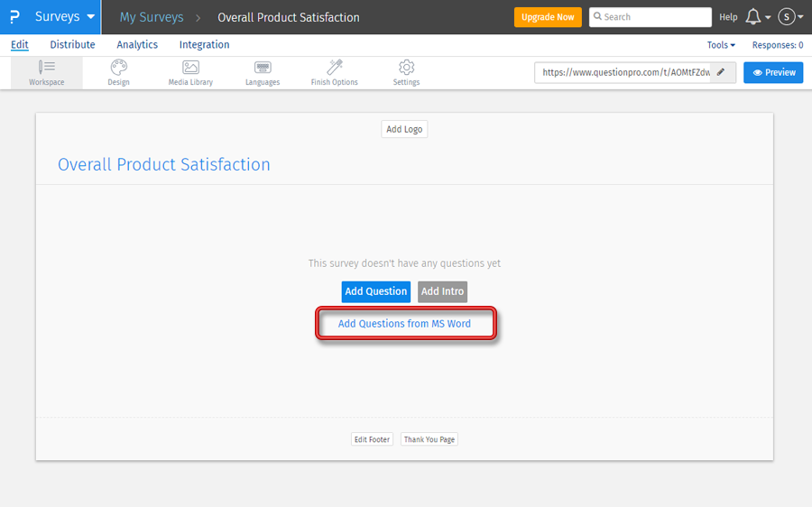Click the Upgrade Now button

pos(548,17)
